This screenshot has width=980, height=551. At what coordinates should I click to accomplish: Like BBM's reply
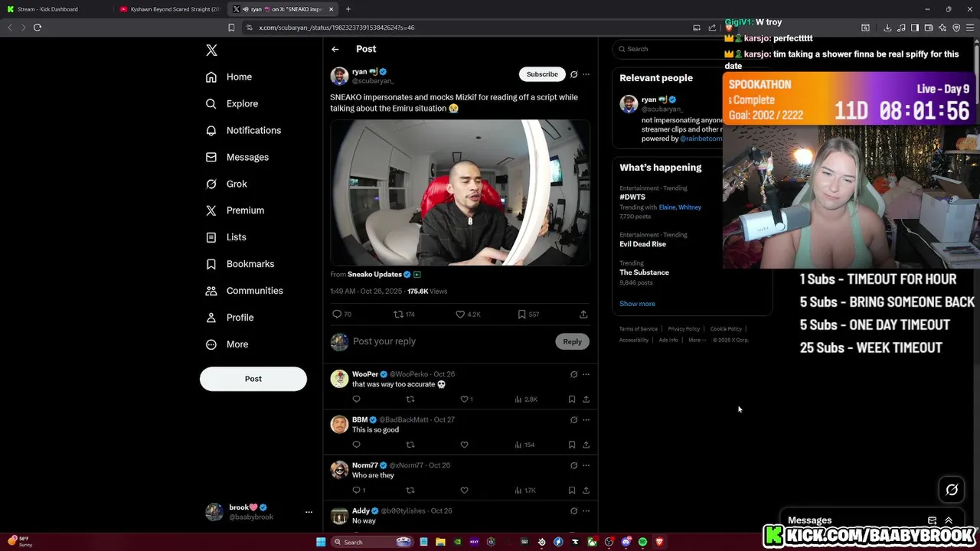coord(464,445)
